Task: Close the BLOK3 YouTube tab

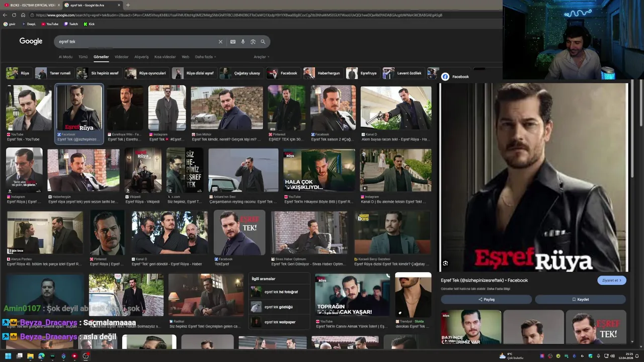Action: 58,5
